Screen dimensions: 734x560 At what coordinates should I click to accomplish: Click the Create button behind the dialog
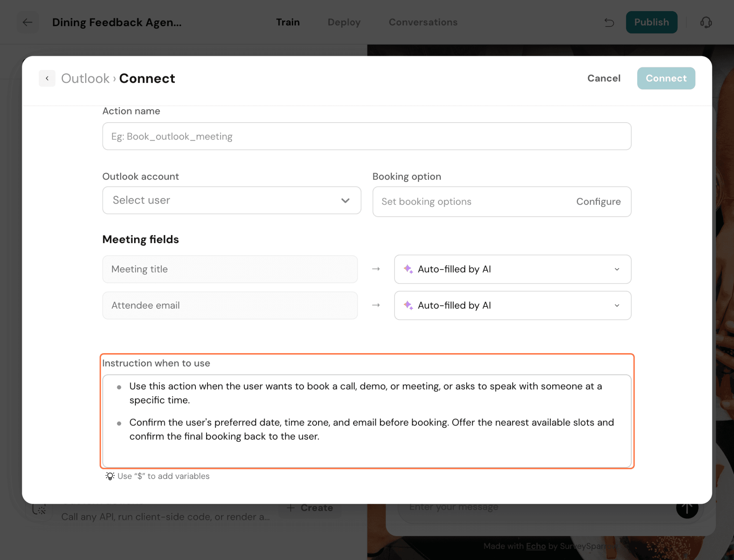[x=310, y=508]
